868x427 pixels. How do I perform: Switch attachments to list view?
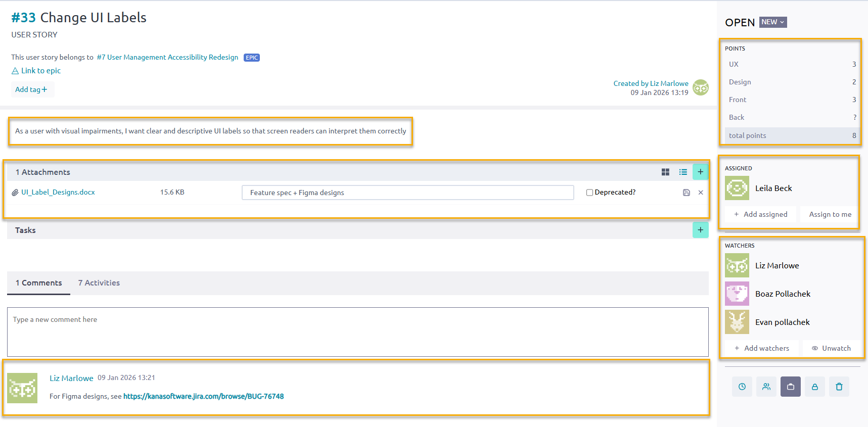pyautogui.click(x=683, y=172)
